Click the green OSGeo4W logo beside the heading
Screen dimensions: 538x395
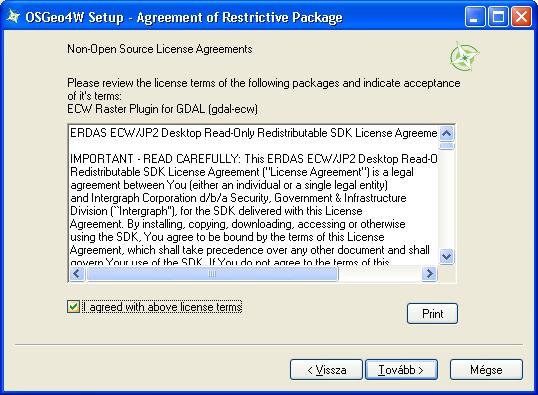pyautogui.click(x=465, y=57)
